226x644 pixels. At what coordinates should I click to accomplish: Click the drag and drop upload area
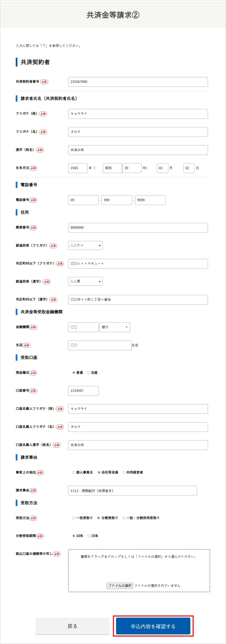coord(139,571)
